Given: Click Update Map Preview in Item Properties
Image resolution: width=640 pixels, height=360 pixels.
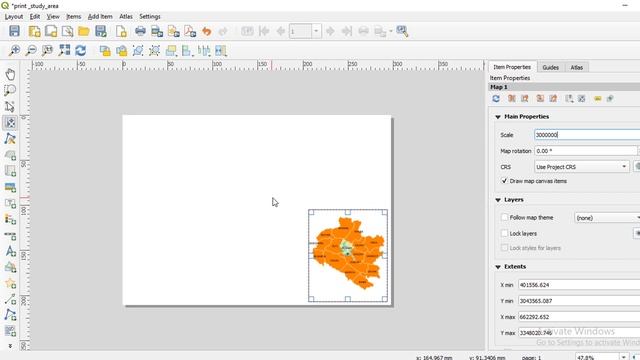Looking at the screenshot, I should (x=496, y=98).
